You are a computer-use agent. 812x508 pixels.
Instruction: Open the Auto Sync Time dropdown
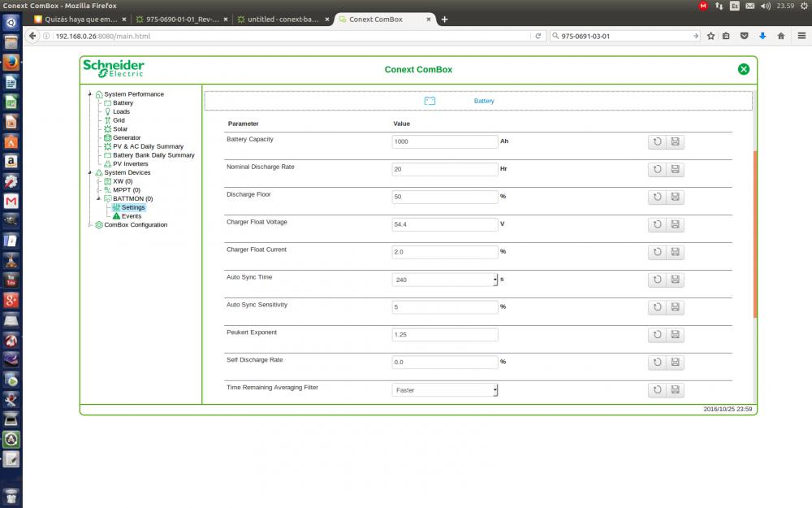444,280
